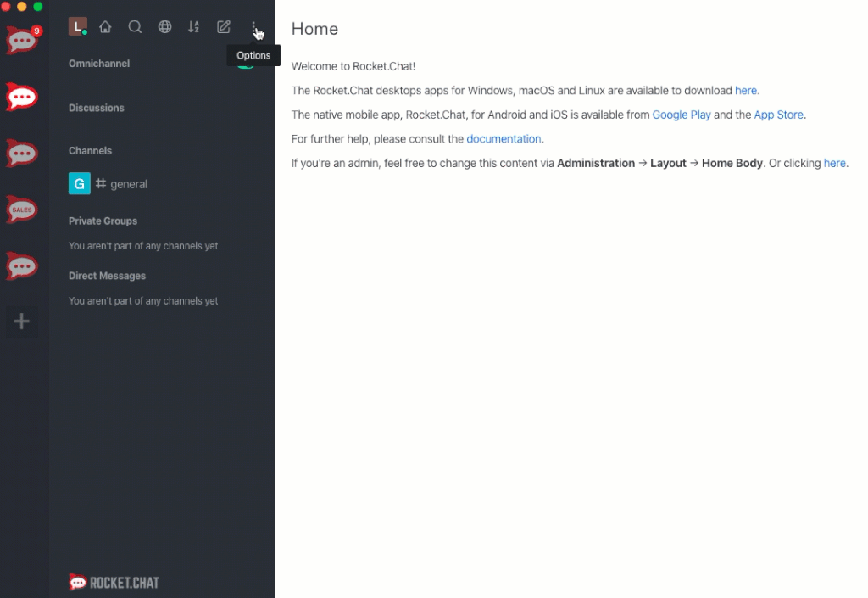Open the App Store link
Viewport: 868px width, 598px height.
coord(778,115)
